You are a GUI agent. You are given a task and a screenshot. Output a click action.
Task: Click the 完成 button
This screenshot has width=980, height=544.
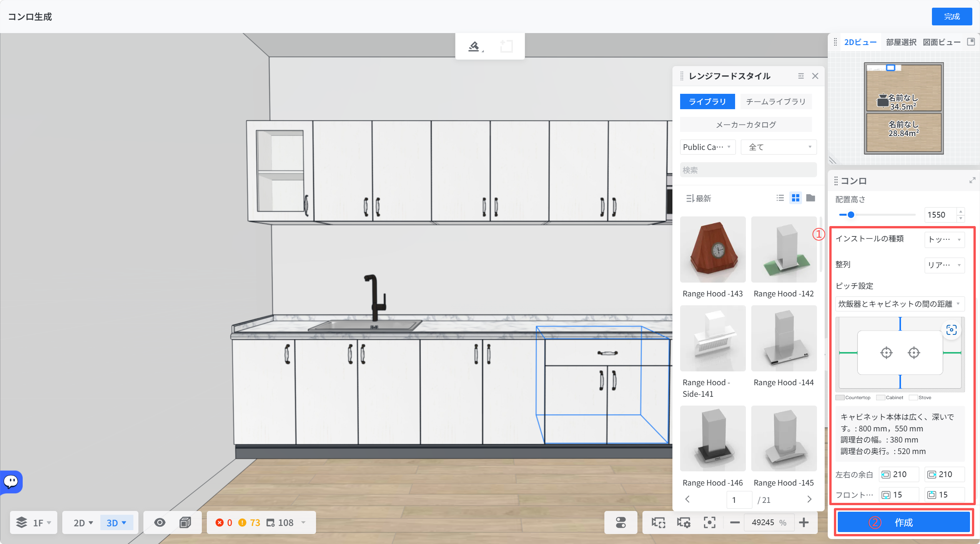click(952, 17)
